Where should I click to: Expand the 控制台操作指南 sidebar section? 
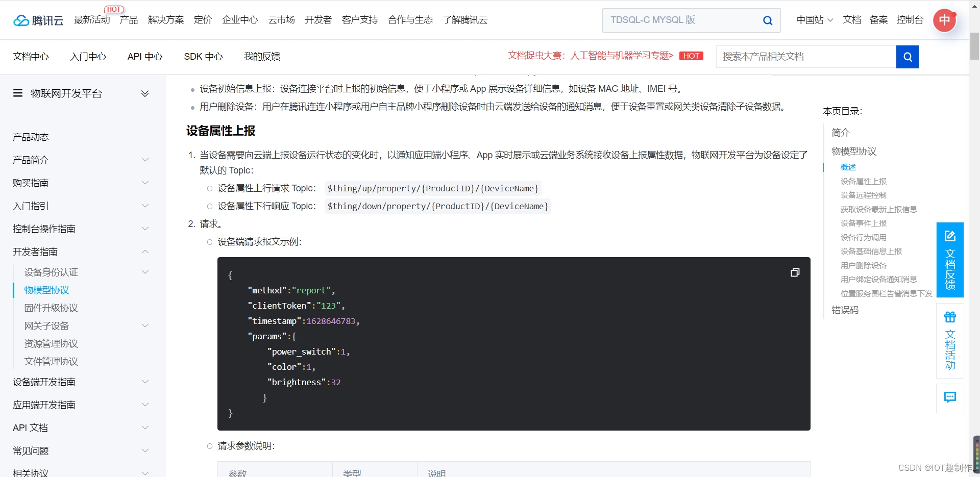145,229
